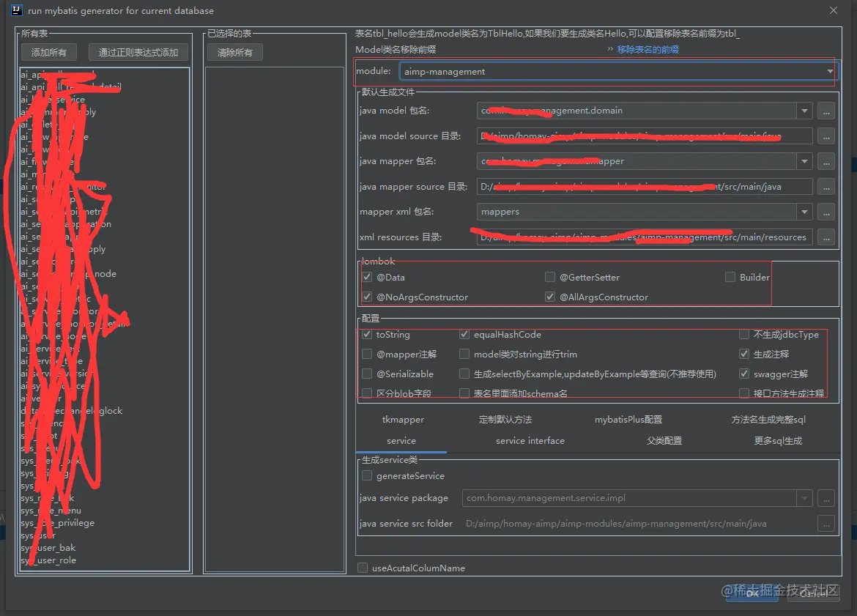Enable the @Serializable checkbox

(367, 374)
